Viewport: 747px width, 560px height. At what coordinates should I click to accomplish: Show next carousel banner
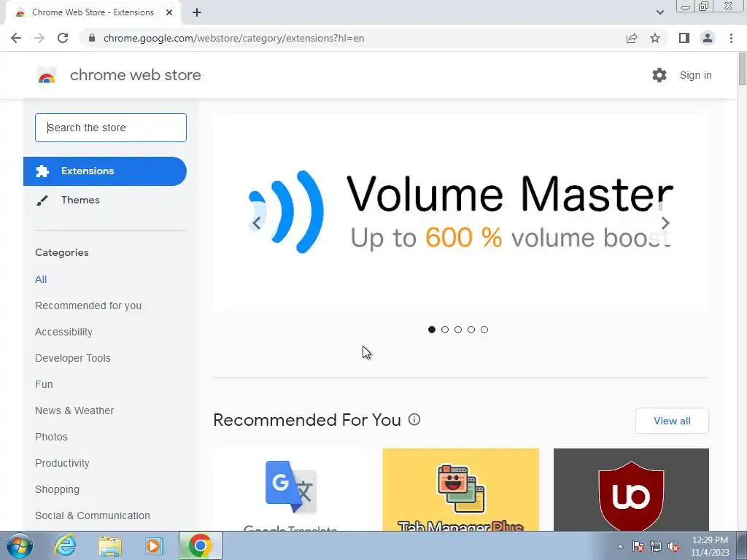(665, 223)
